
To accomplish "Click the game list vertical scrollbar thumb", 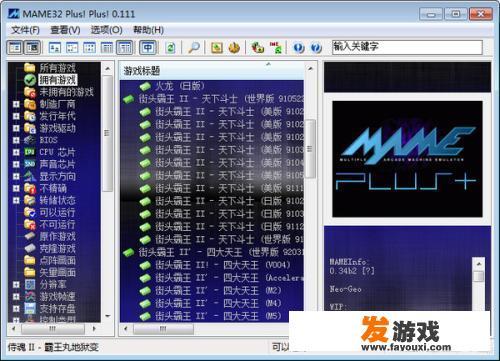I will 310,149.
